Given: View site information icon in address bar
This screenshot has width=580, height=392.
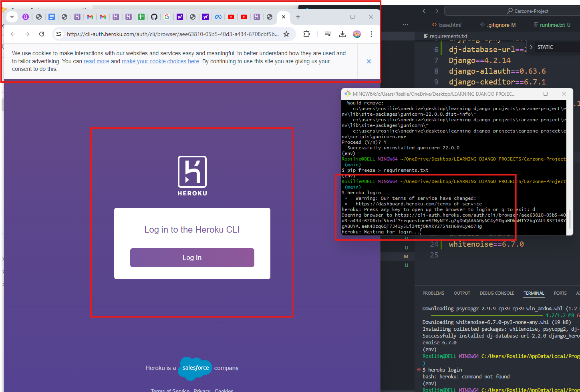Looking at the screenshot, I should point(59,34).
